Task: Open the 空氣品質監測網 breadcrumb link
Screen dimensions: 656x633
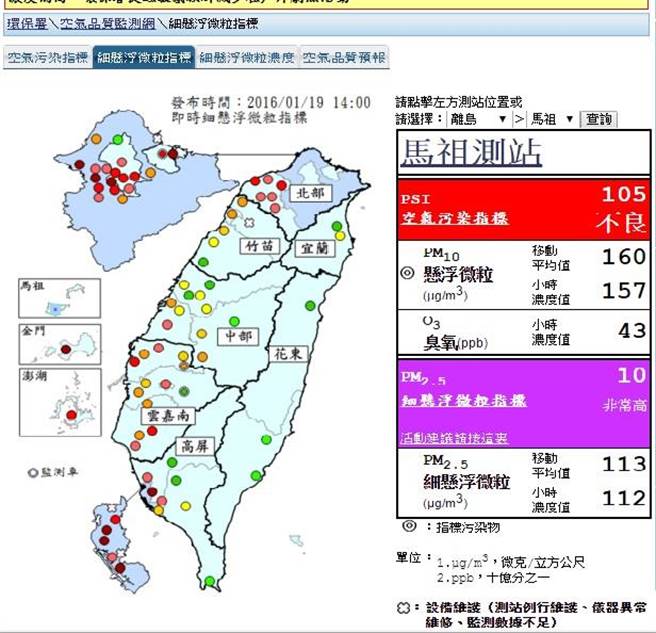Action: pyautogui.click(x=108, y=23)
